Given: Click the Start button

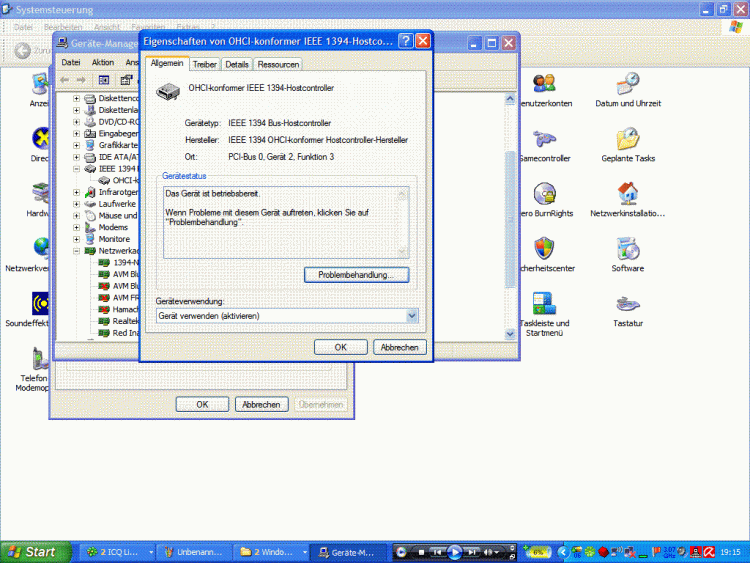Looking at the screenshot, I should coord(35,552).
